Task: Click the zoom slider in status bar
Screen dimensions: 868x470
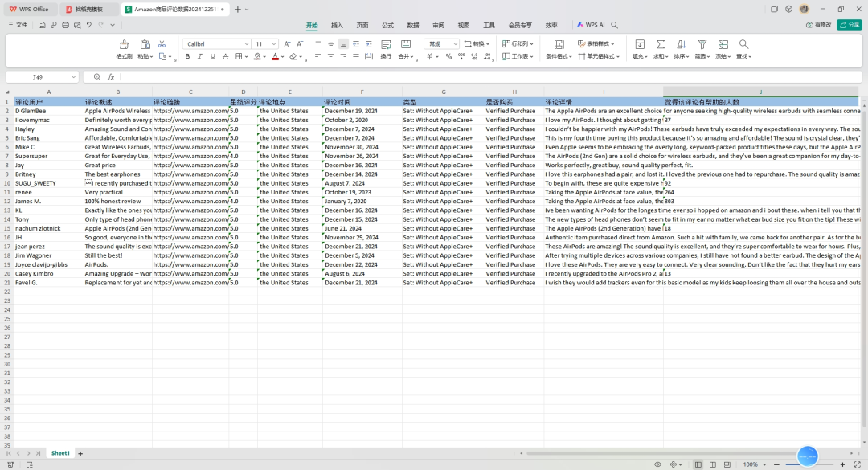Action: pyautogui.click(x=808, y=464)
